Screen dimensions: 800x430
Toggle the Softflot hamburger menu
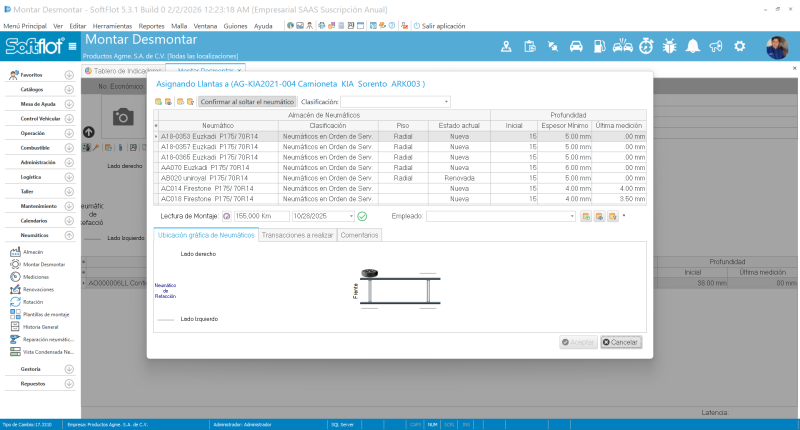click(x=72, y=46)
